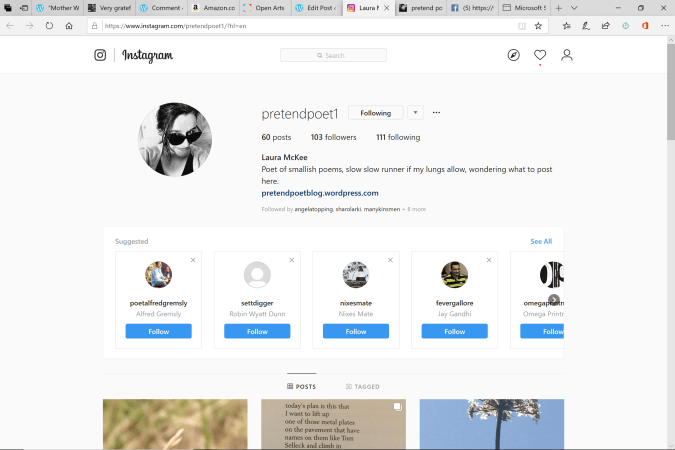
Task: Dismiss the poetalfredgremsly suggestion
Action: pos(193,260)
